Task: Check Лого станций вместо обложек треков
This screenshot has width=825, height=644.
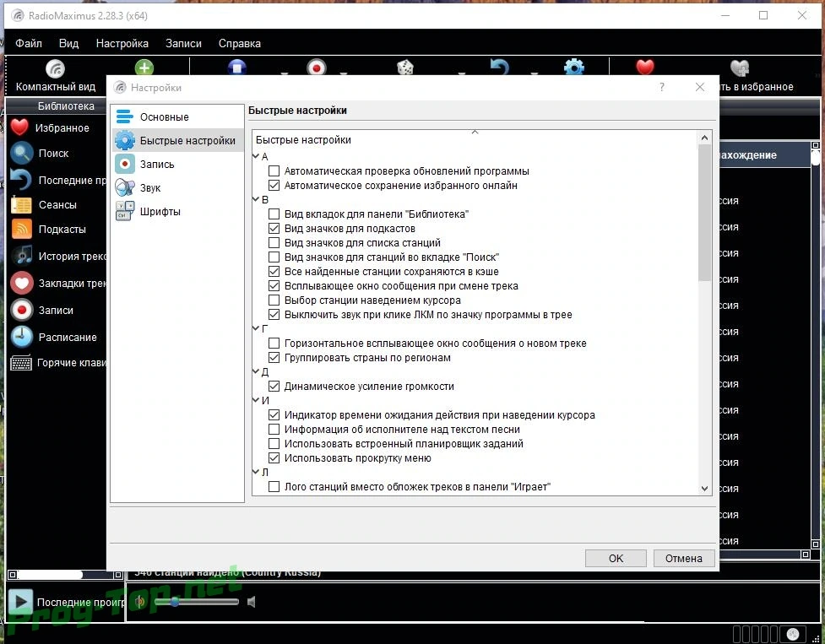Action: pyautogui.click(x=274, y=486)
